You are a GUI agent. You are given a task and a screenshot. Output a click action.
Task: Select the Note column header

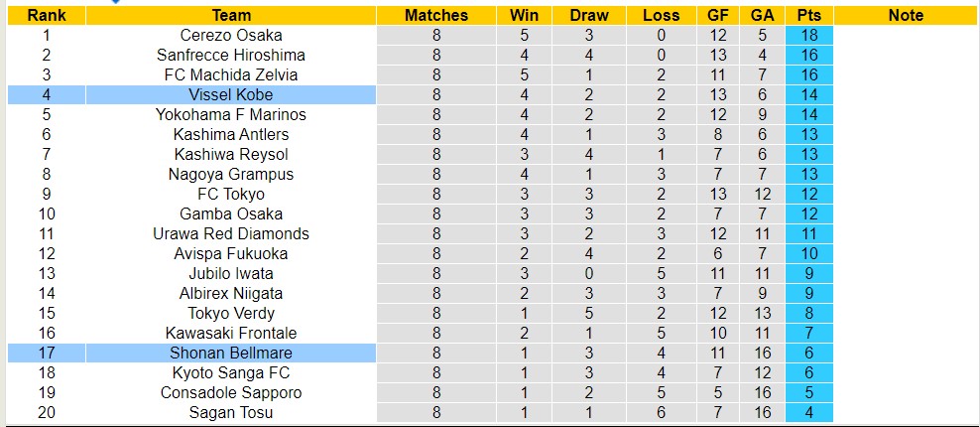906,15
